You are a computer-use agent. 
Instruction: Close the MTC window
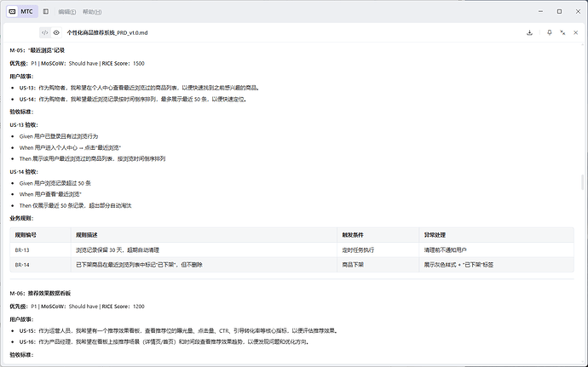(578, 12)
